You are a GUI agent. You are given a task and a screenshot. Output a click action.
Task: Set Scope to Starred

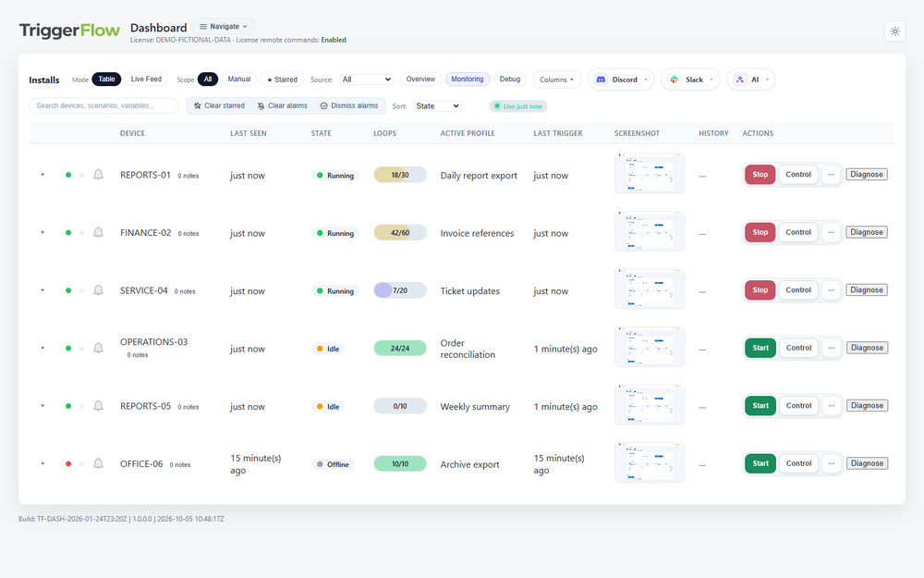[282, 80]
